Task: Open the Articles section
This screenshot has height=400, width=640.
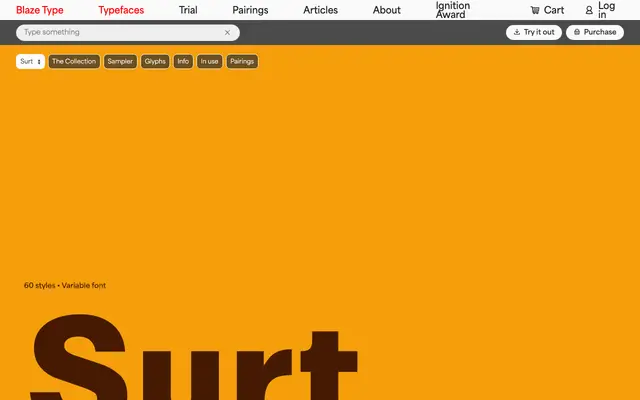Action: point(320,10)
